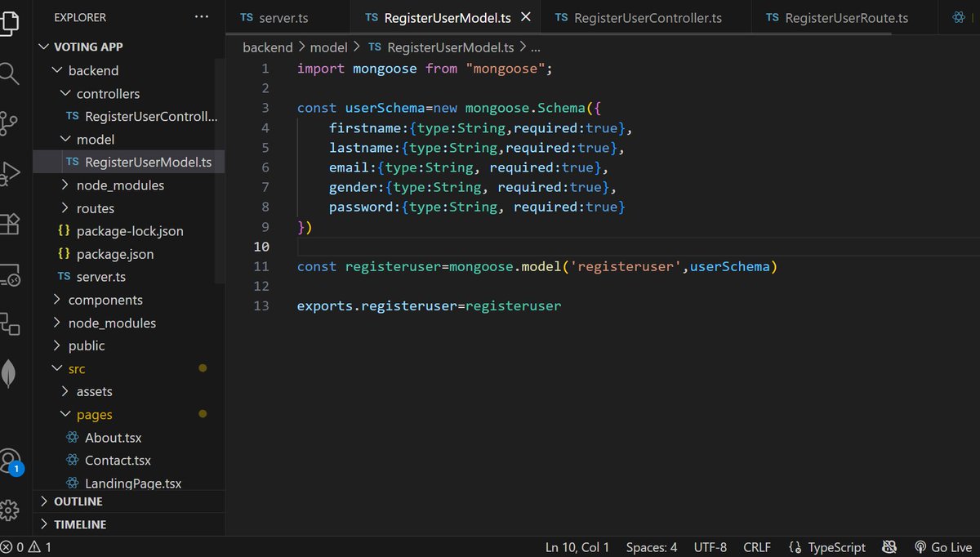Open Source Control view in activity bar
This screenshot has width=980, height=557.
tap(8, 124)
